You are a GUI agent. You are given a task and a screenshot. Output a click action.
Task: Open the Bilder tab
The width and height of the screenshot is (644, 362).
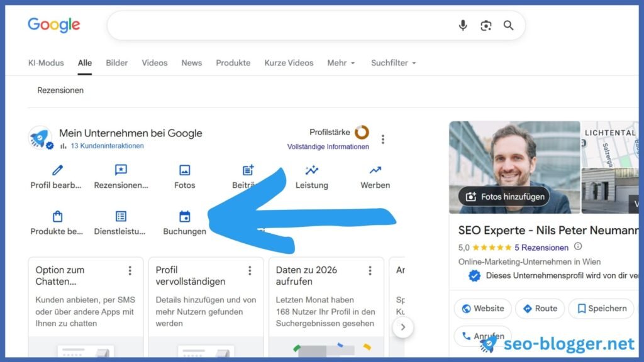click(116, 63)
